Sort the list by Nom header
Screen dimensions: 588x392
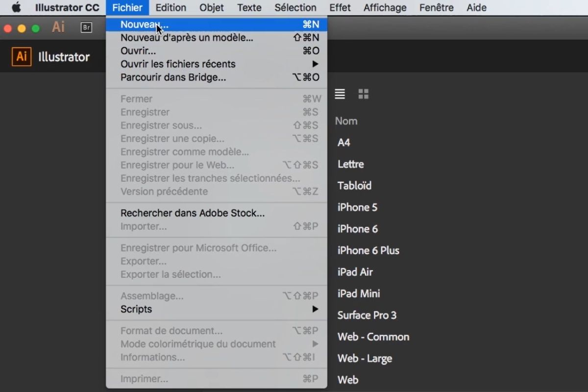[346, 121]
